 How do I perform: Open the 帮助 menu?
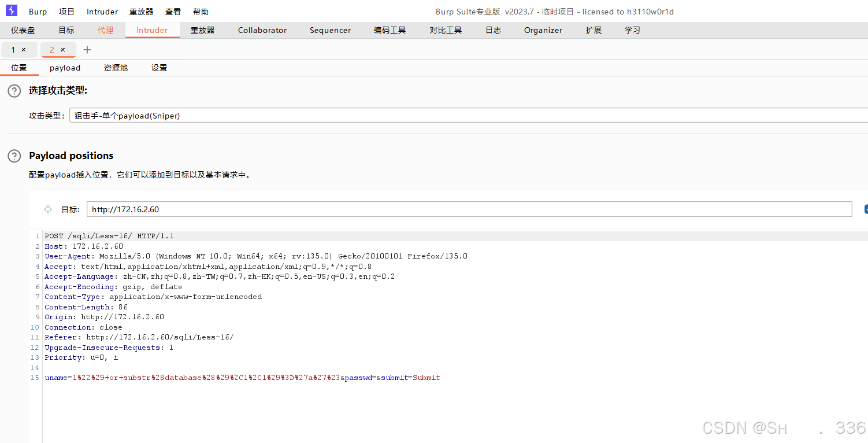point(201,12)
